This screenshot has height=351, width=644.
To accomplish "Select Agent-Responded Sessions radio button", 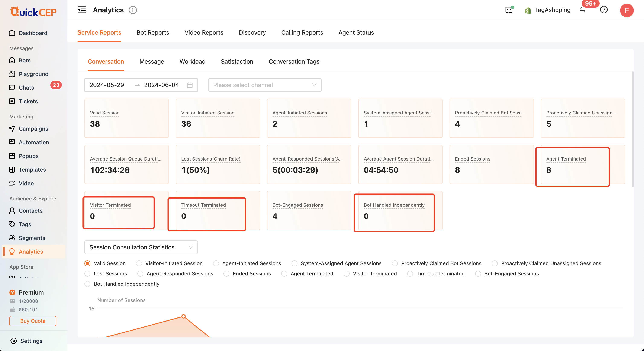I will (x=140, y=274).
